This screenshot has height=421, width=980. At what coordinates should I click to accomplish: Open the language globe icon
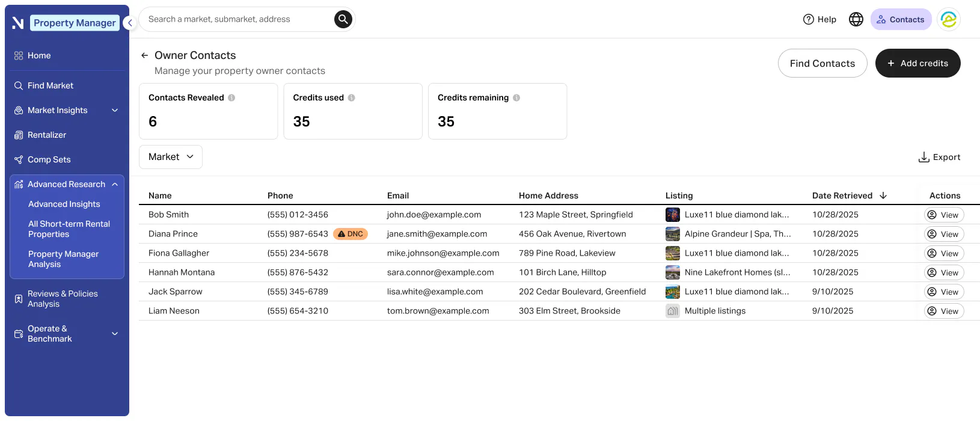coord(856,19)
